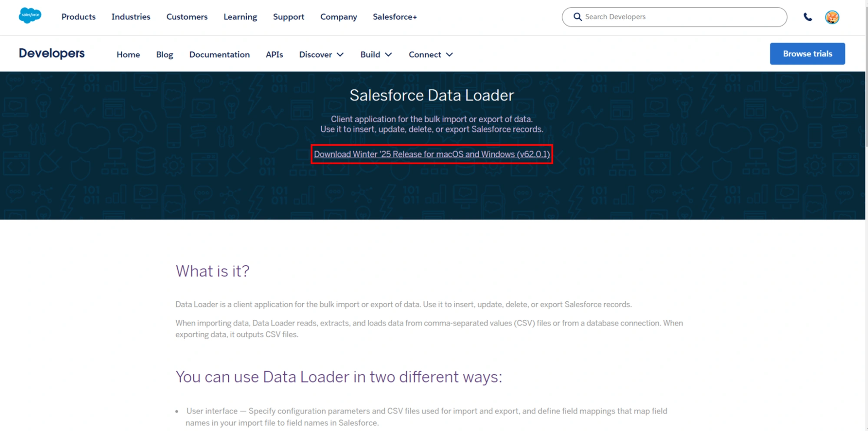Click the 'Data Loader is a client application' paragraph
This screenshot has width=868, height=431.
pos(403,305)
